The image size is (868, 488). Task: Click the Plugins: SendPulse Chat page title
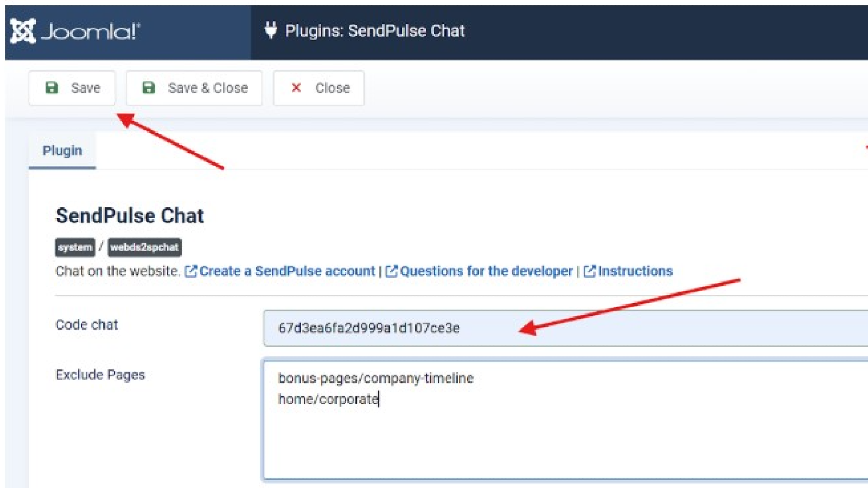(x=375, y=31)
